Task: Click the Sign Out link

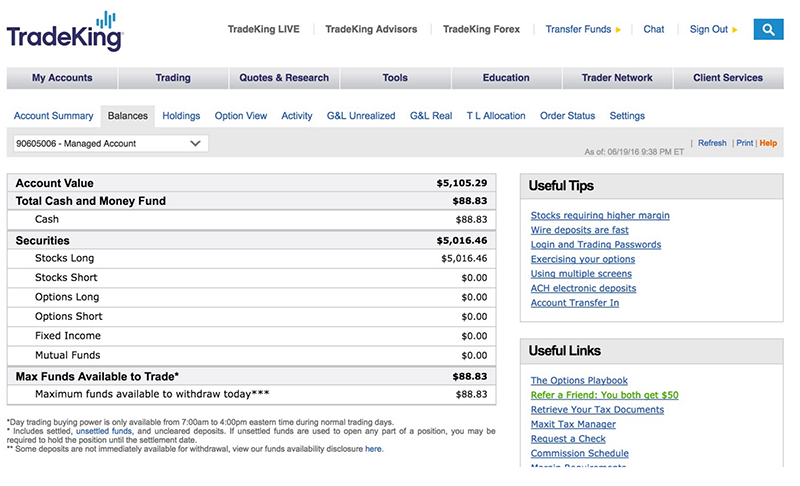Action: pos(709,30)
